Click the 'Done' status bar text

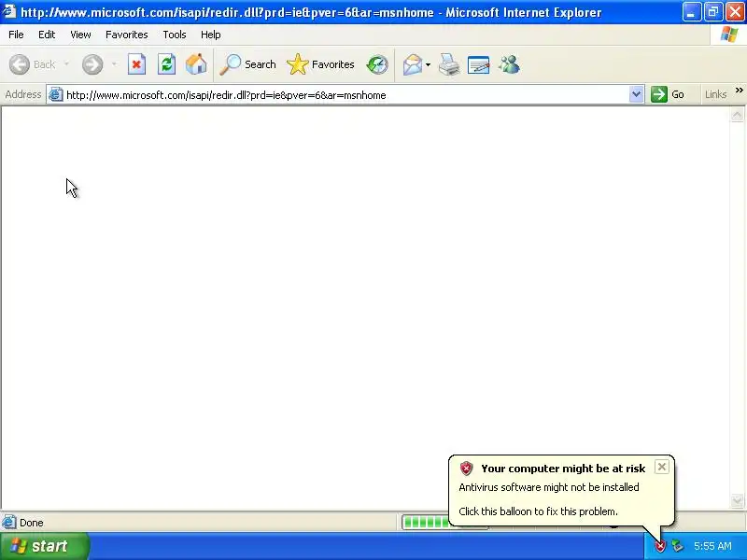(32, 523)
